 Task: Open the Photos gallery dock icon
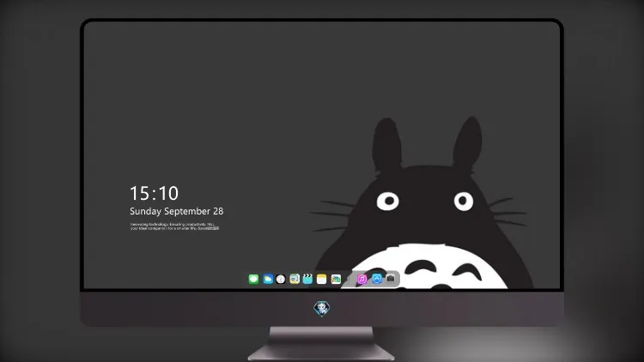(336, 280)
